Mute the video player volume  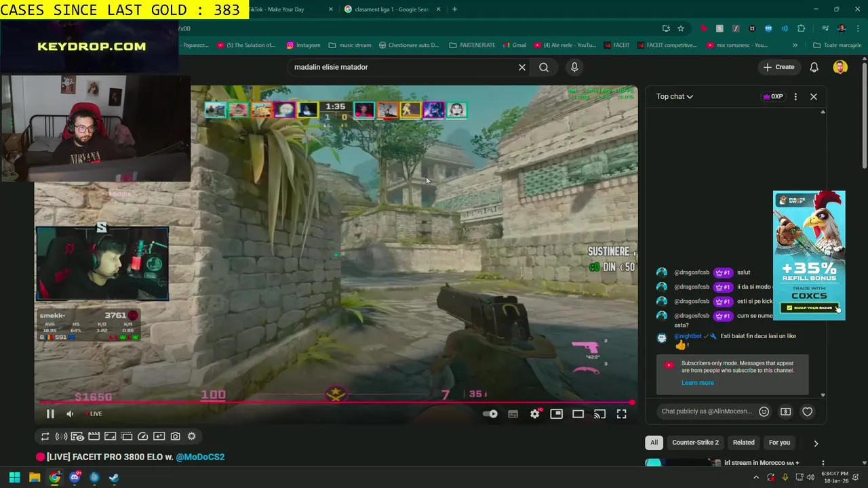pyautogui.click(x=70, y=414)
